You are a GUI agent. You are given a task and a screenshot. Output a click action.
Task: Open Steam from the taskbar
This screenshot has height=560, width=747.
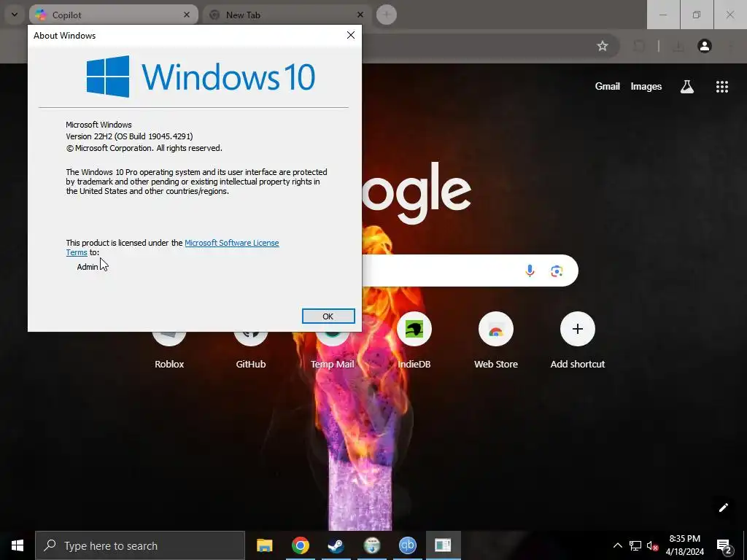click(336, 545)
